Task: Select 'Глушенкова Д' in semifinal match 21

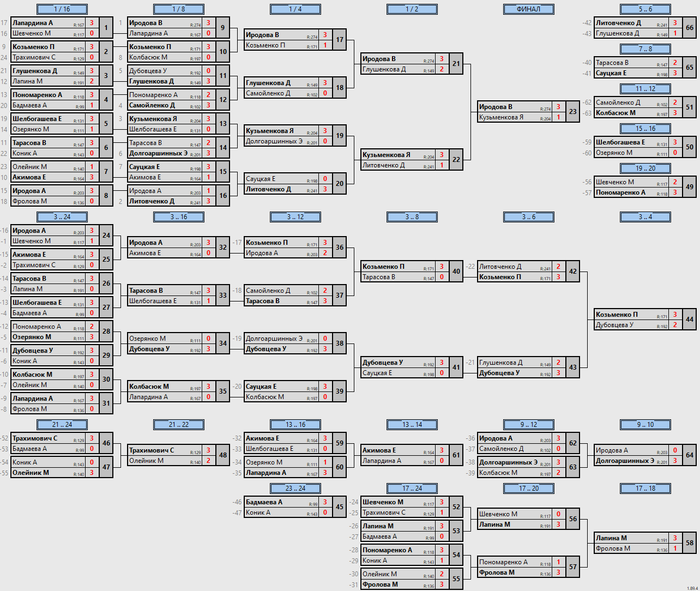Action: pyautogui.click(x=384, y=69)
